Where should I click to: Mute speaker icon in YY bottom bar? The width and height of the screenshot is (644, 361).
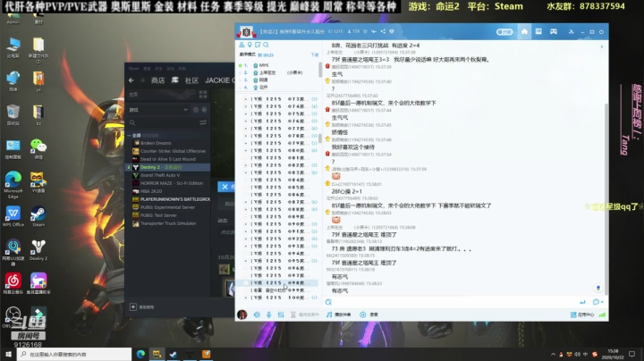(x=257, y=315)
